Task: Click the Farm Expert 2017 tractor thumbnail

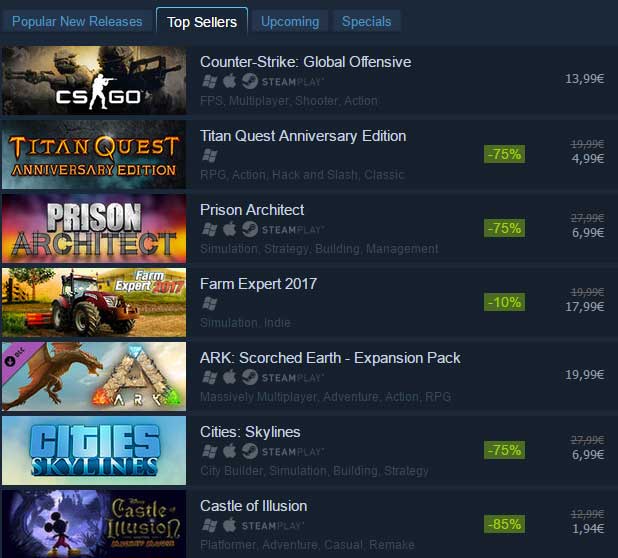Action: (94, 302)
